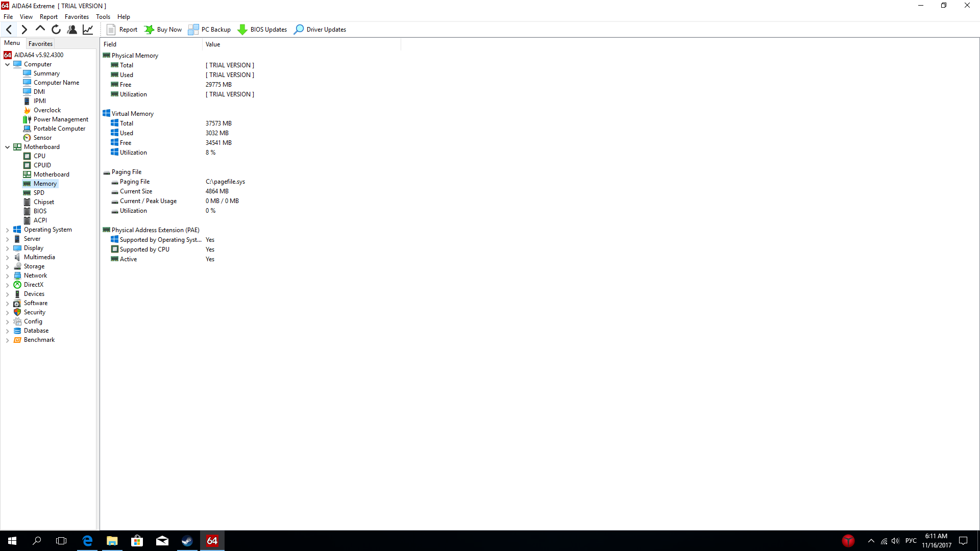
Task: Click the Buy Now button
Action: click(163, 30)
